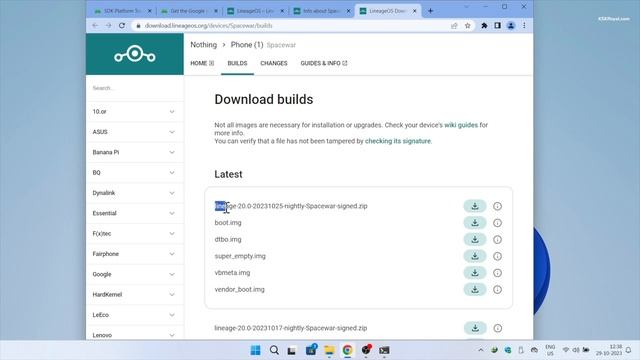Switch to SDK Platform browser tab
Image resolution: width=640 pixels, height=360 pixels.
tap(122, 11)
